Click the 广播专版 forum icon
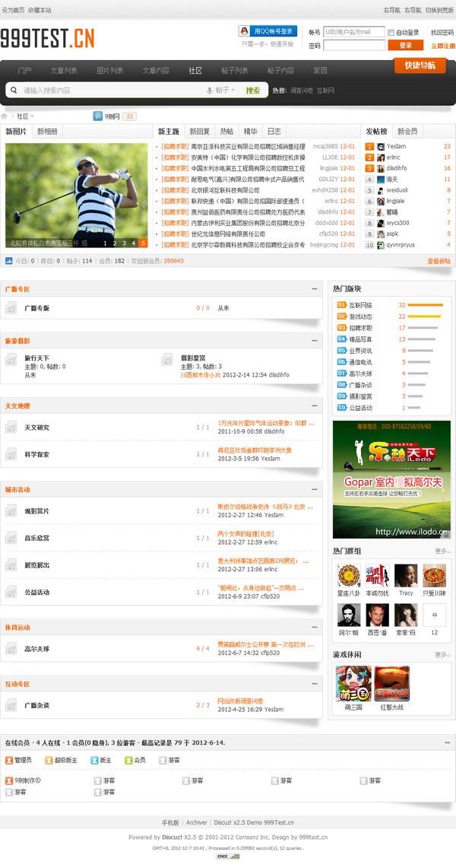Screen dimensions: 456x868 (x=11, y=308)
